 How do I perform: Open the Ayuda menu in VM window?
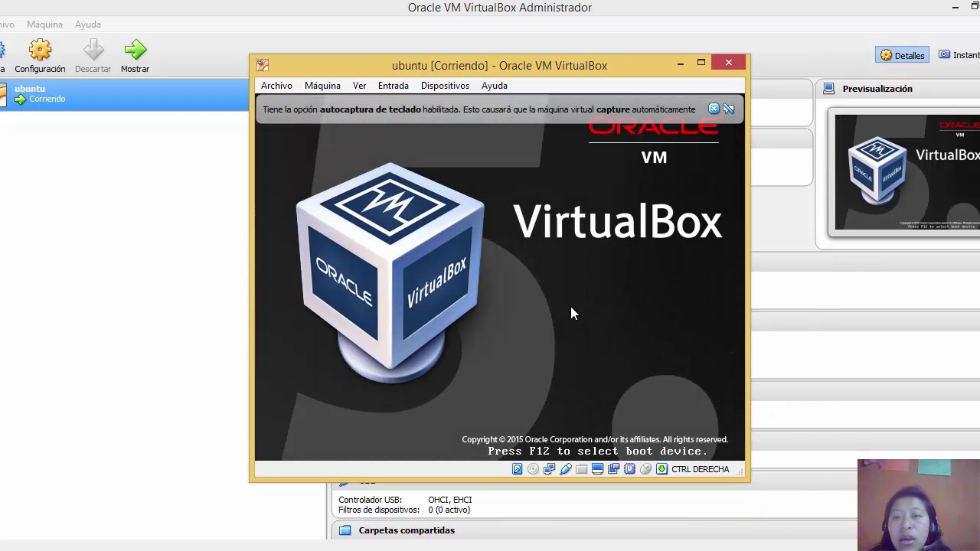pyautogui.click(x=495, y=86)
